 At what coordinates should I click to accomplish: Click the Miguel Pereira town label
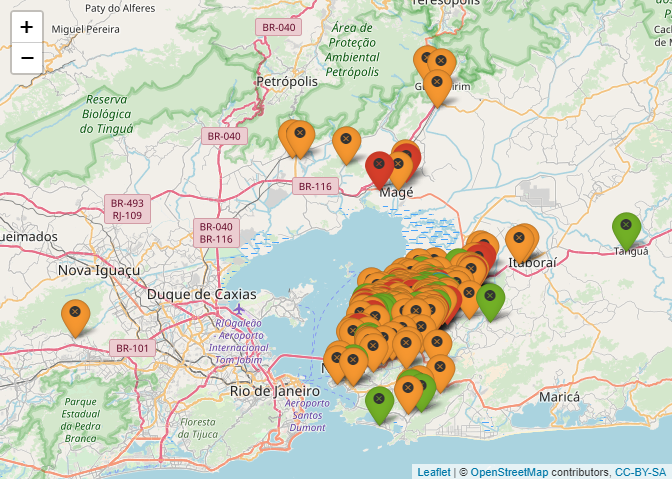click(x=85, y=30)
